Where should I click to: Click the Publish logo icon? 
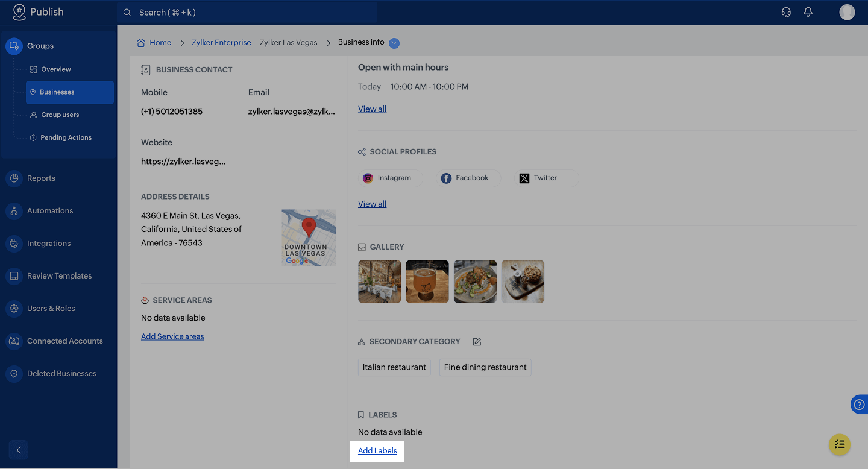coord(19,12)
